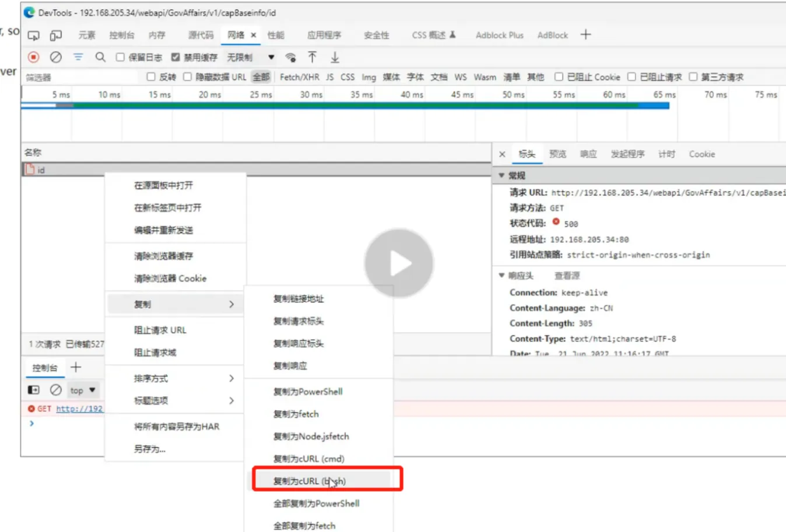Screen dimensions: 786x532
Task: Export HAR file download arrow
Action: pyautogui.click(x=335, y=57)
